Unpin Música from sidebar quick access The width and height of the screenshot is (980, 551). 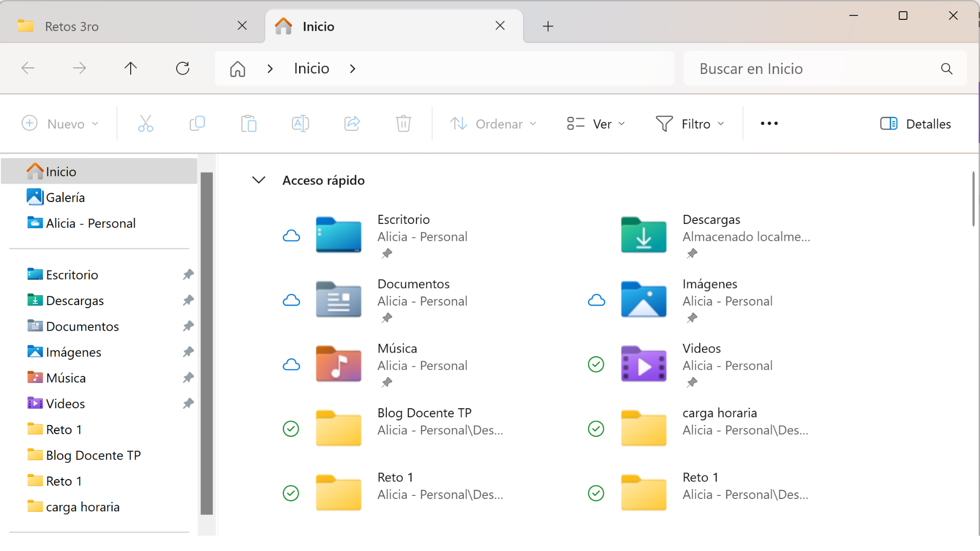(x=188, y=378)
